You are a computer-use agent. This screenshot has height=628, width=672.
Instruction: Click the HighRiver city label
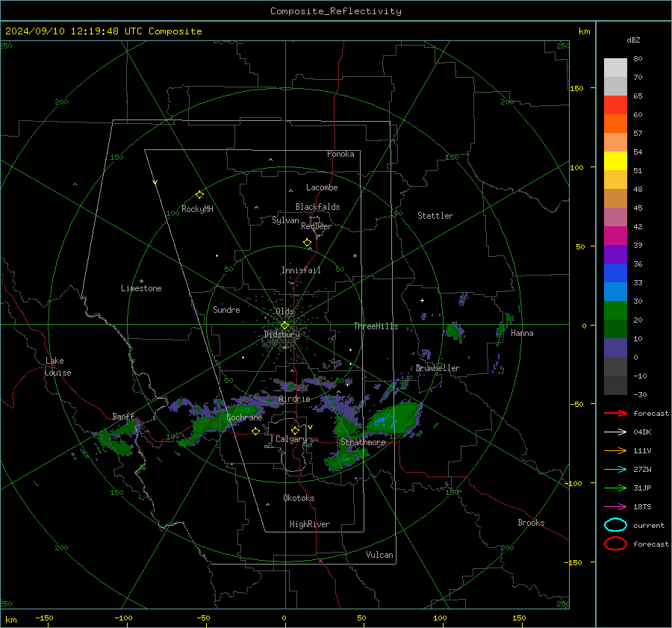pyautogui.click(x=309, y=524)
